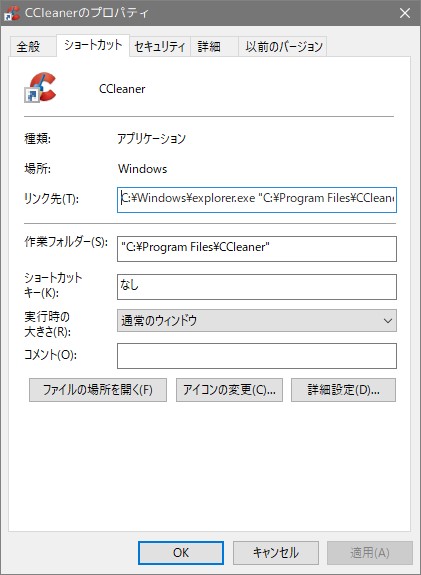
Task: Click the Windows location value
Action: tap(143, 169)
